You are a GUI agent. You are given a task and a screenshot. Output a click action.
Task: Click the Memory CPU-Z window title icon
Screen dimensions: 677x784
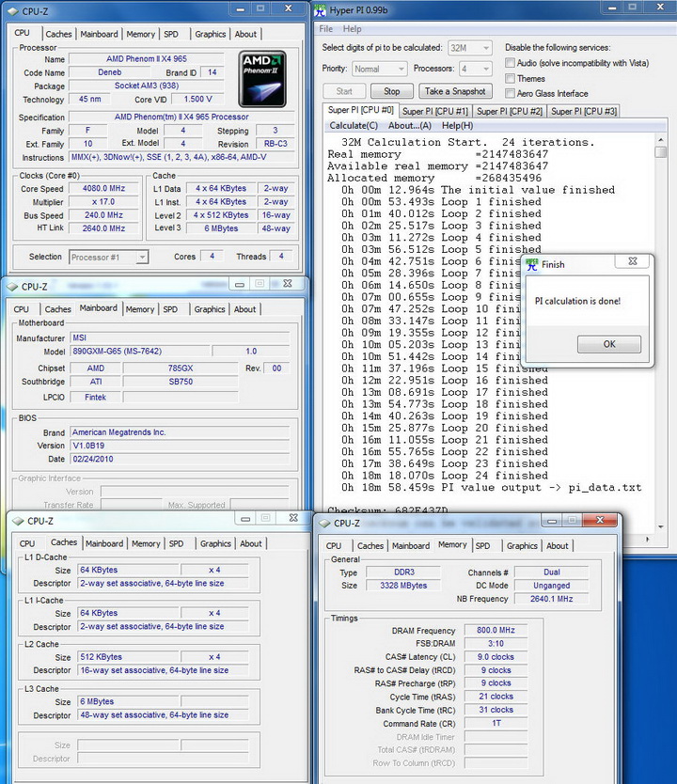[x=324, y=523]
